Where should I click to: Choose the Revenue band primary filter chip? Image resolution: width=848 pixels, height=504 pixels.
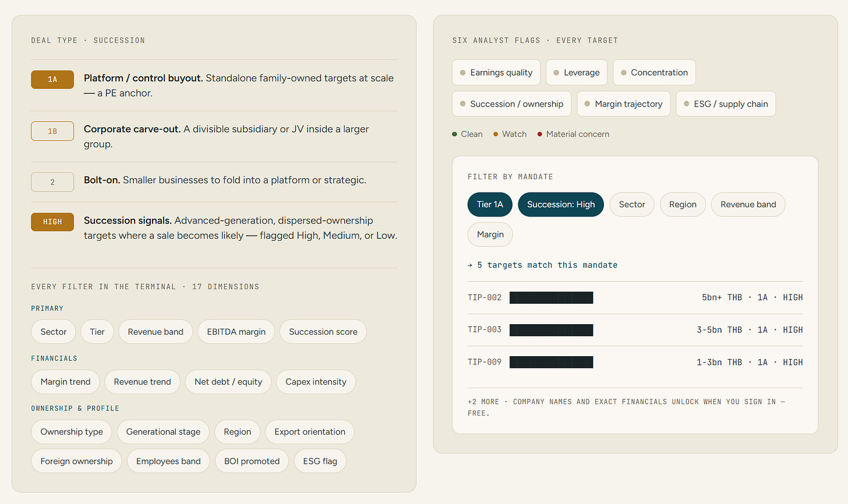[x=156, y=332]
